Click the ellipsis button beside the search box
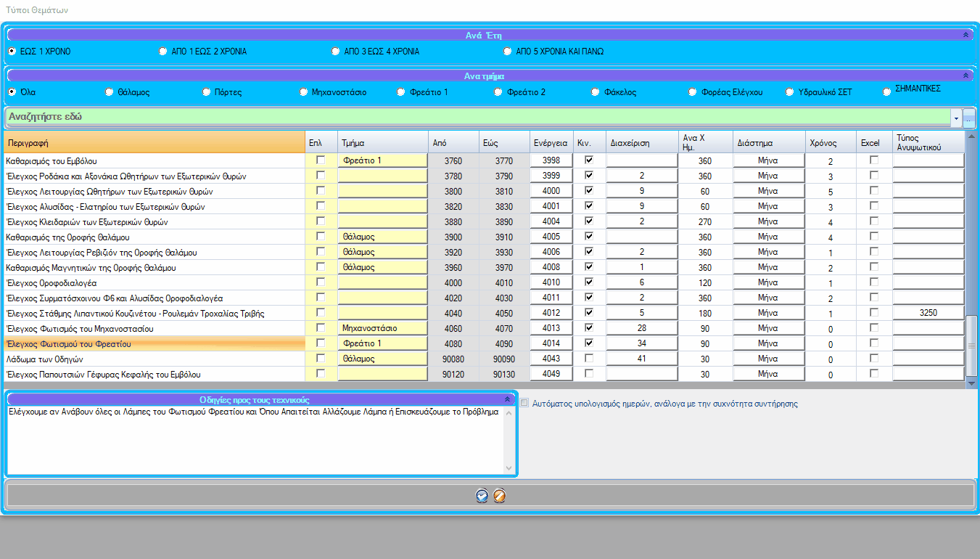Viewport: 980px width, 559px height. 969,118
